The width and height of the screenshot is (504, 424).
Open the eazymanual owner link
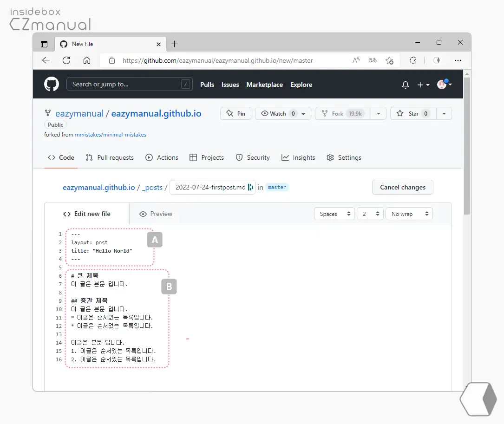[x=79, y=113]
